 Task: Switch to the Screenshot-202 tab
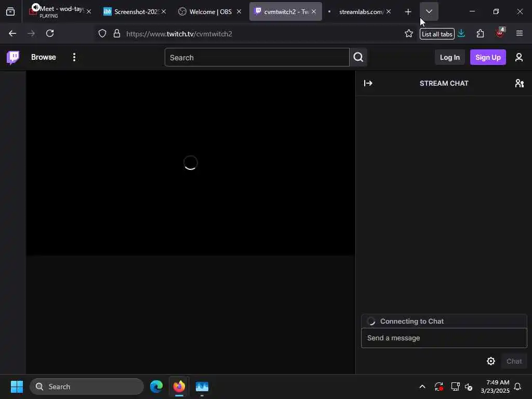click(x=135, y=11)
